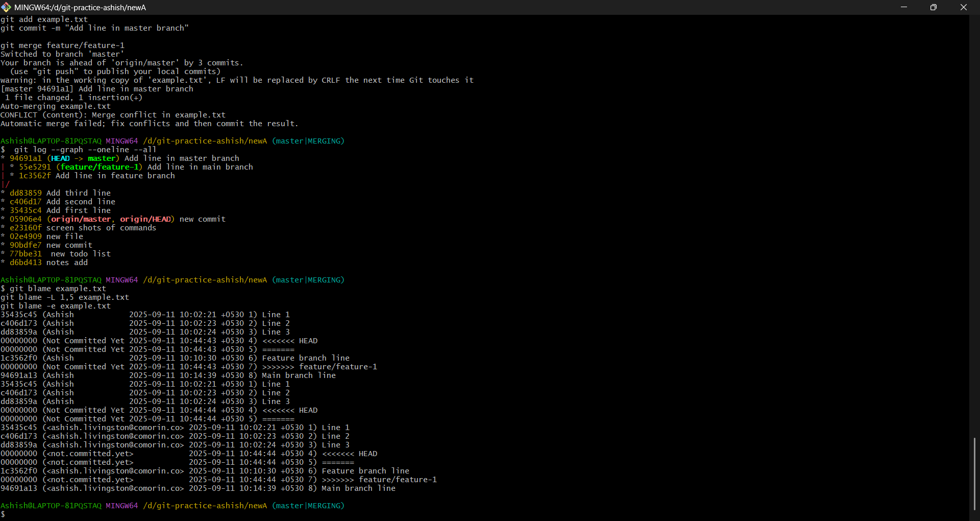Select the dd83859 Add third line commit
Screen dimensions: 980x521
(x=25, y=193)
